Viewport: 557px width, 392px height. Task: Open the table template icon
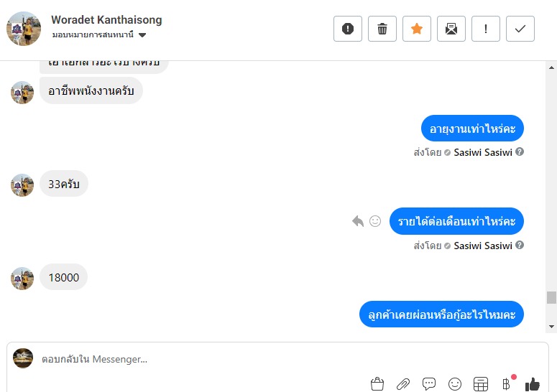pos(481,384)
